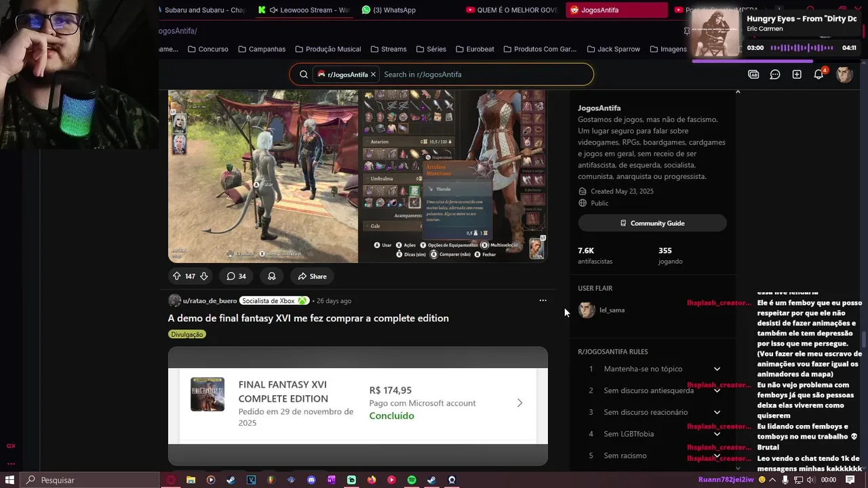Share the Baldur's Gate post
868x488 pixels.
tap(312, 277)
